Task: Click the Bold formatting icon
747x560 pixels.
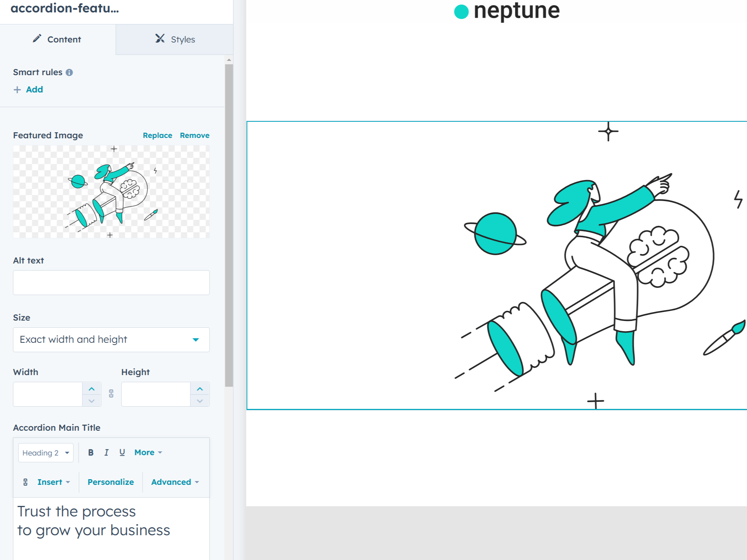Action: [x=91, y=453]
